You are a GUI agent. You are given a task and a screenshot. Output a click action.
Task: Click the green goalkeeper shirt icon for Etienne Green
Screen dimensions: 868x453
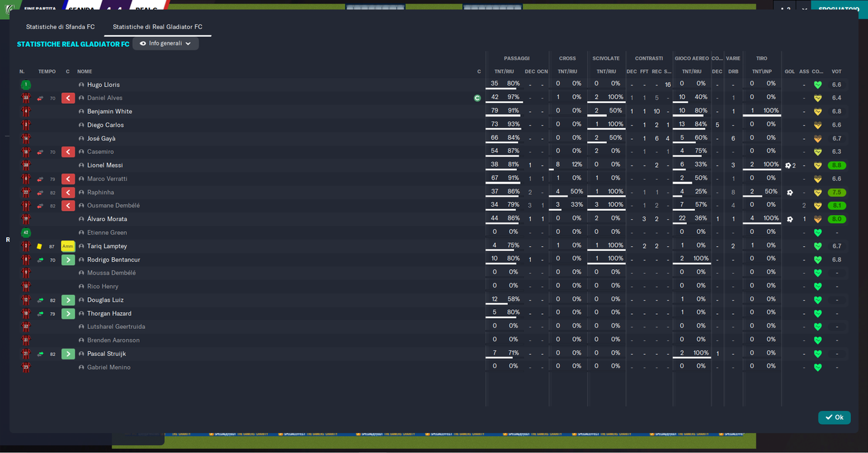[26, 233]
